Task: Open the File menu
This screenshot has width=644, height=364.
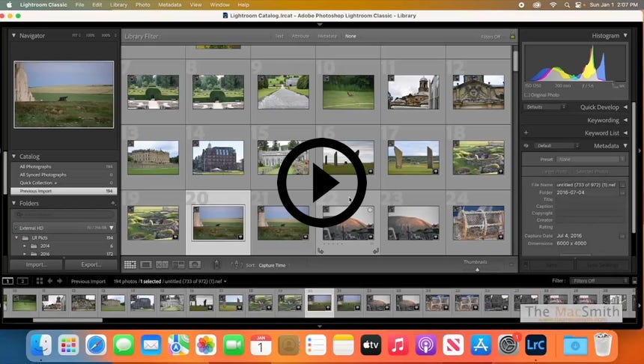Action: (79, 5)
